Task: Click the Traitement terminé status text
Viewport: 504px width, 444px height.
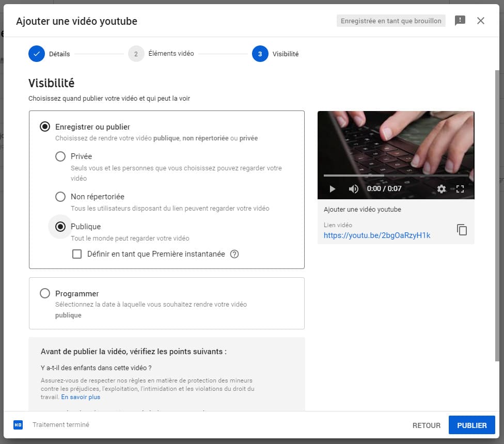Action: tap(61, 425)
